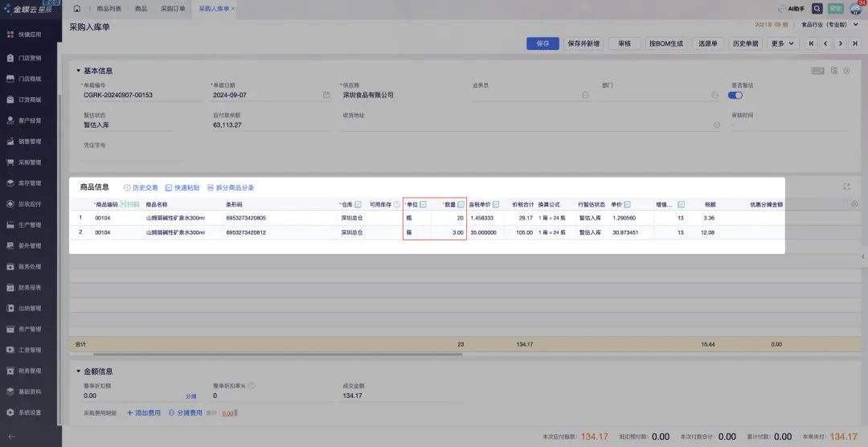The image size is (868, 447).
Task: Click the 保存 button
Action: tap(542, 43)
